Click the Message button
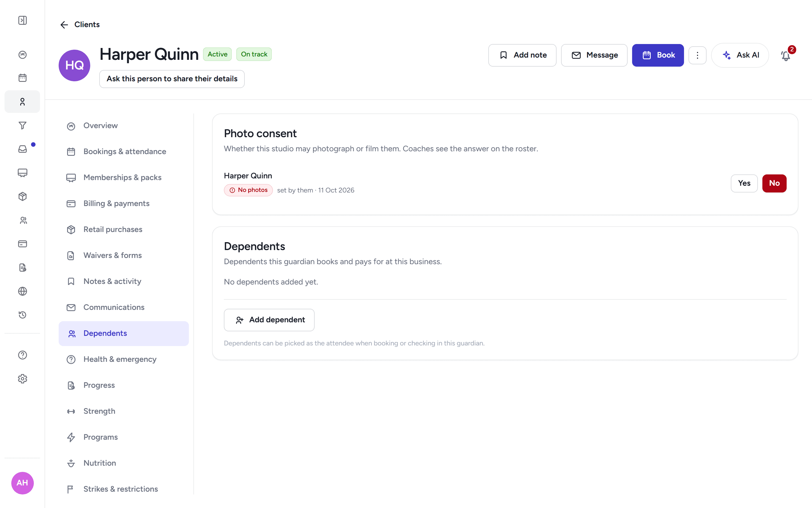The width and height of the screenshot is (812, 508). point(594,55)
